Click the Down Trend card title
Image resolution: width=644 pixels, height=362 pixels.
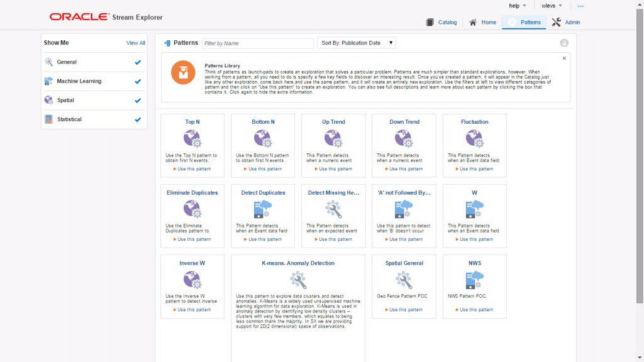coord(404,122)
